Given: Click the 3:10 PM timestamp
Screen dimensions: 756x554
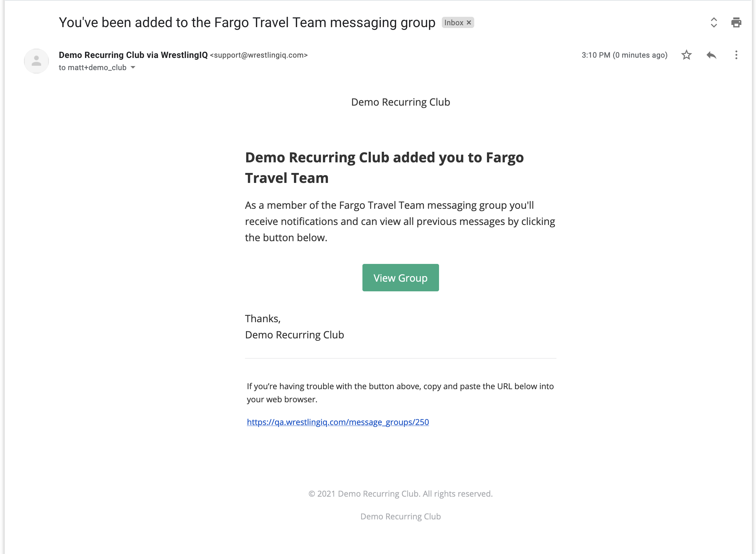Looking at the screenshot, I should pyautogui.click(x=624, y=55).
